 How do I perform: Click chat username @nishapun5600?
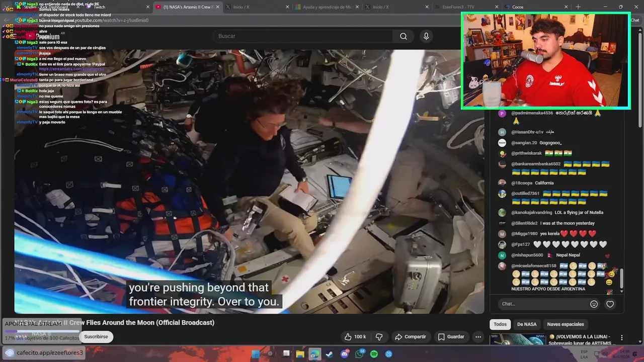click(x=527, y=255)
